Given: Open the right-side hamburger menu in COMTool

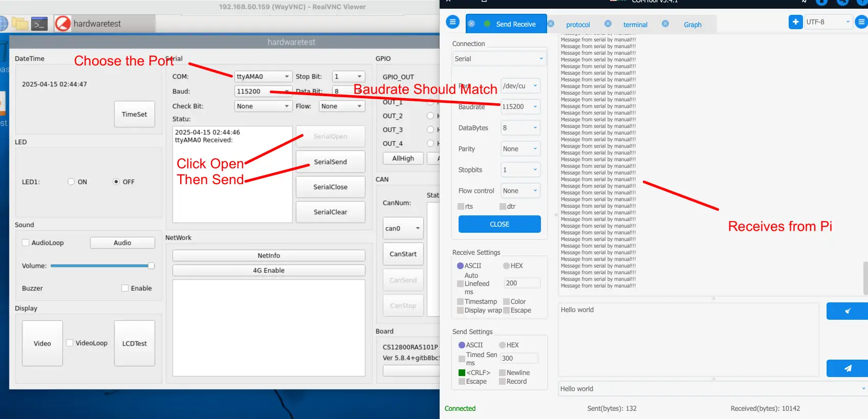Looking at the screenshot, I should (862, 22).
